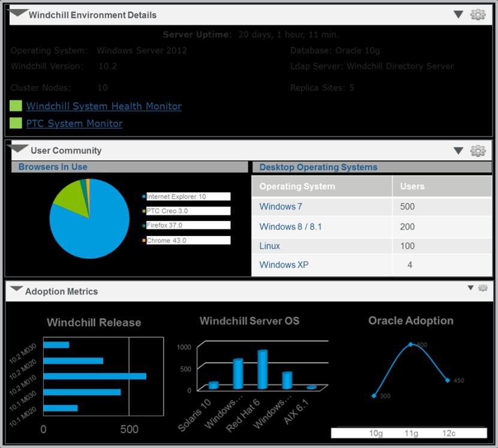Click the Windchill Server OS chart title
498x448 pixels.
point(250,321)
